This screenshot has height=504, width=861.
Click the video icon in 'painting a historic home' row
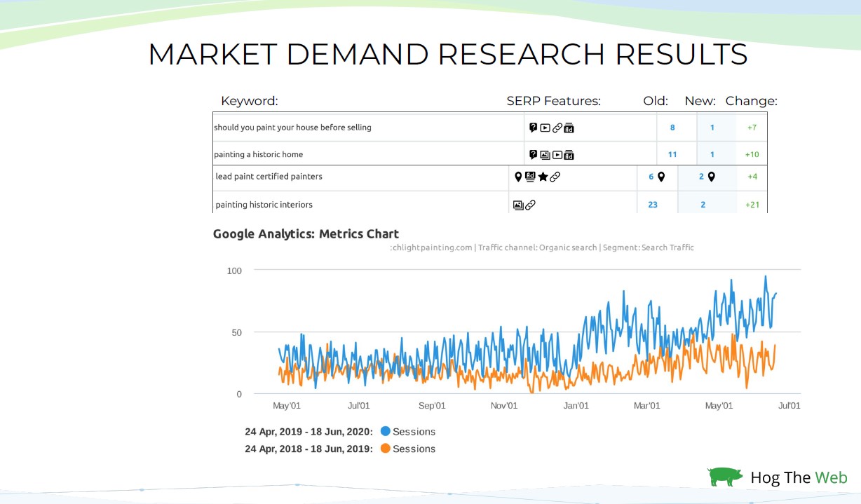tap(557, 154)
